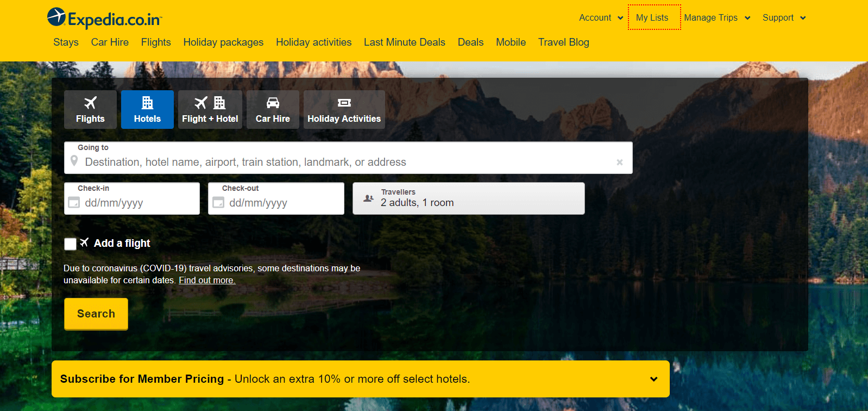The width and height of the screenshot is (868, 411).
Task: Open Holiday packages navigation link
Action: [x=223, y=42]
